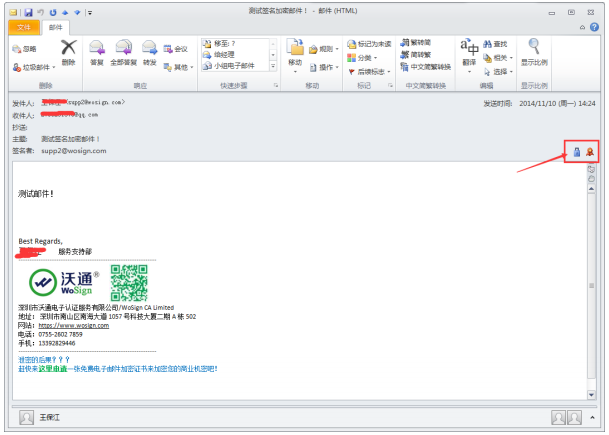Image resolution: width=609 pixels, height=435 pixels.
Task: Click the Meeting (会议) button
Action: [x=176, y=48]
